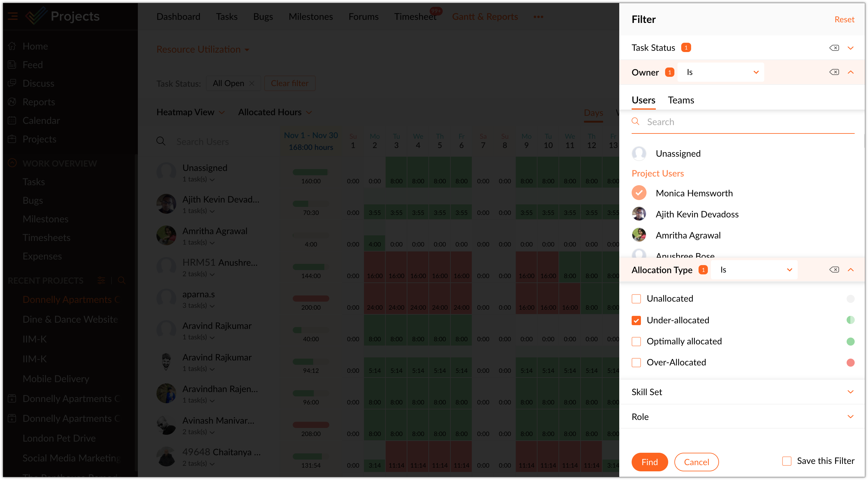Deselect Monica Hemsworth checkmark icon
Screen dimensions: 868x480
point(639,193)
